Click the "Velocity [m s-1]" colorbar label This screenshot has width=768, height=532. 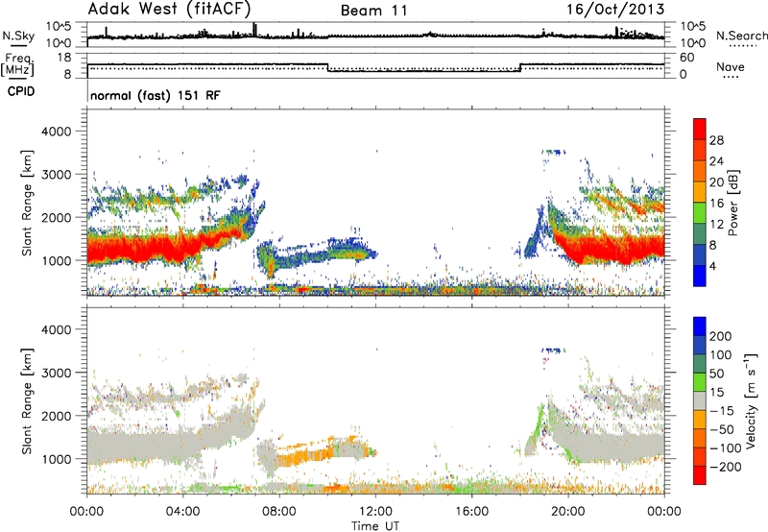750,401
